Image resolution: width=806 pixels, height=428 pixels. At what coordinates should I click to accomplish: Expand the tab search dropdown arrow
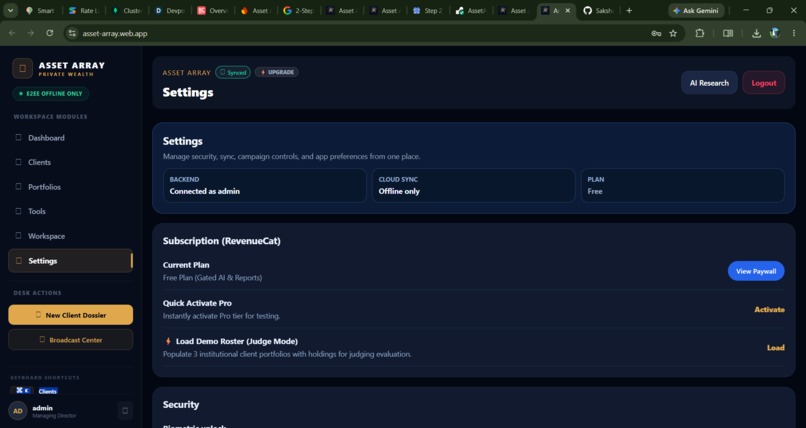pos(10,10)
